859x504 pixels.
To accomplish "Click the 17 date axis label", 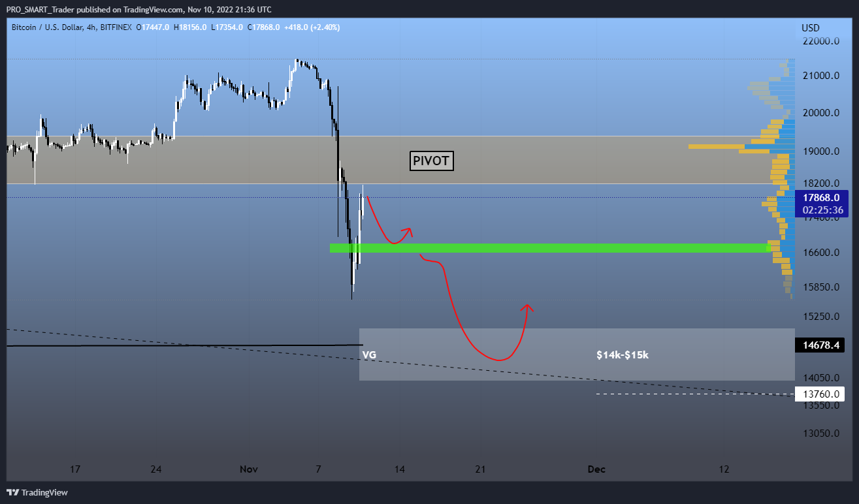I will pyautogui.click(x=75, y=469).
